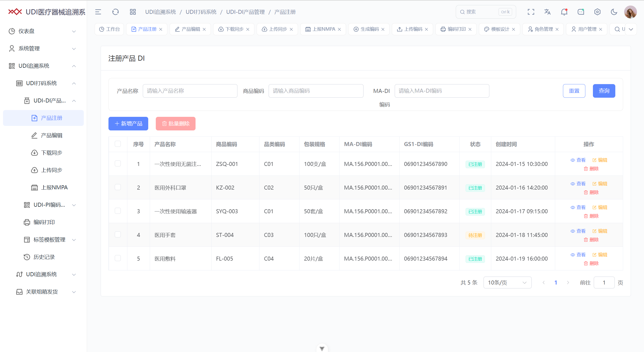Click the 批量删除 button
This screenshot has width=644, height=352.
[176, 124]
